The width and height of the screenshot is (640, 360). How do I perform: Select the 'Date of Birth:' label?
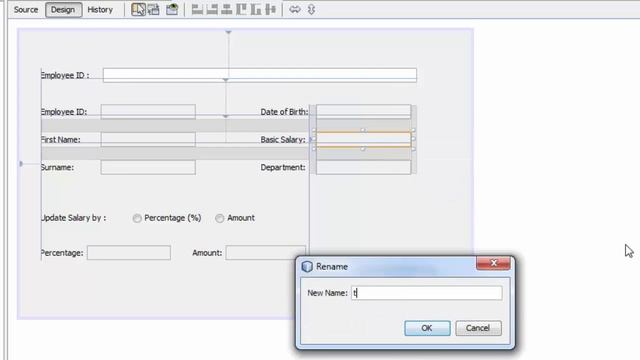[284, 112]
